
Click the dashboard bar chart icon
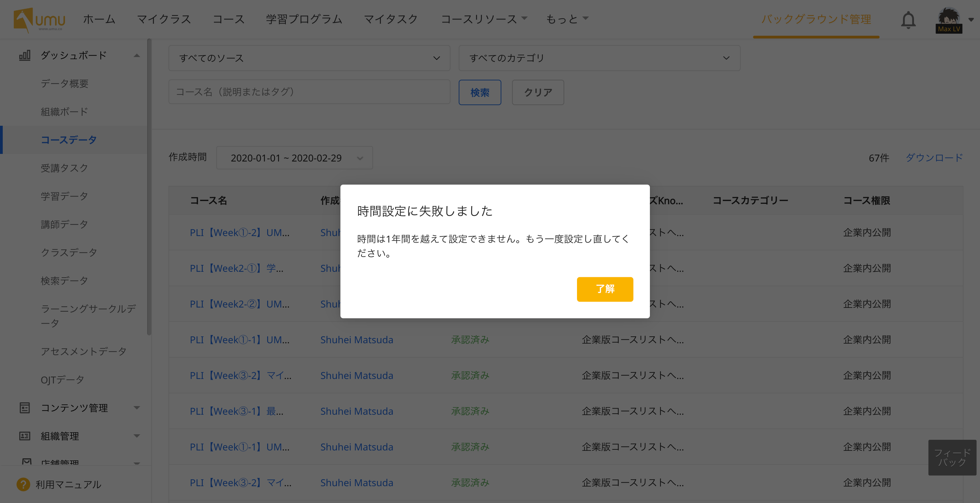[25, 56]
